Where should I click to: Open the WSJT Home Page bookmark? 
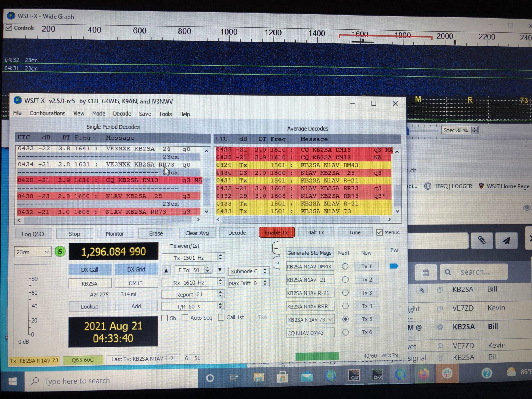coord(504,186)
